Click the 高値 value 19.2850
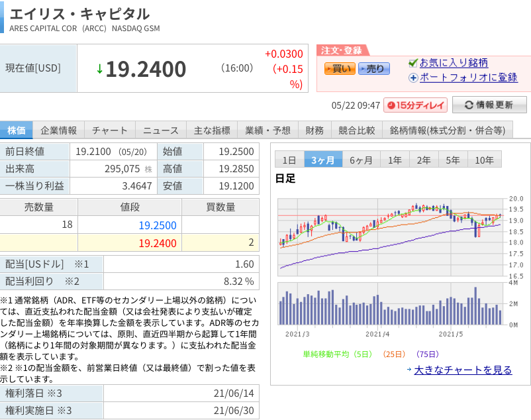The width and height of the screenshot is (531, 420). coord(236,169)
